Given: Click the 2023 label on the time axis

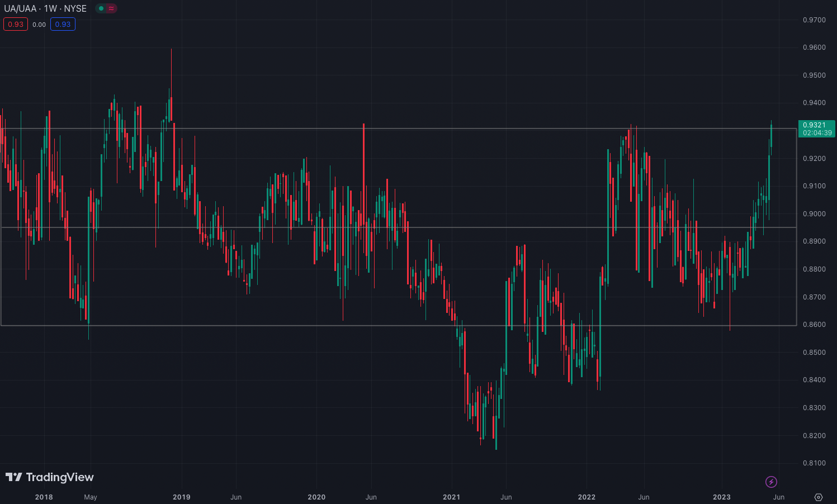Looking at the screenshot, I should point(722,497).
